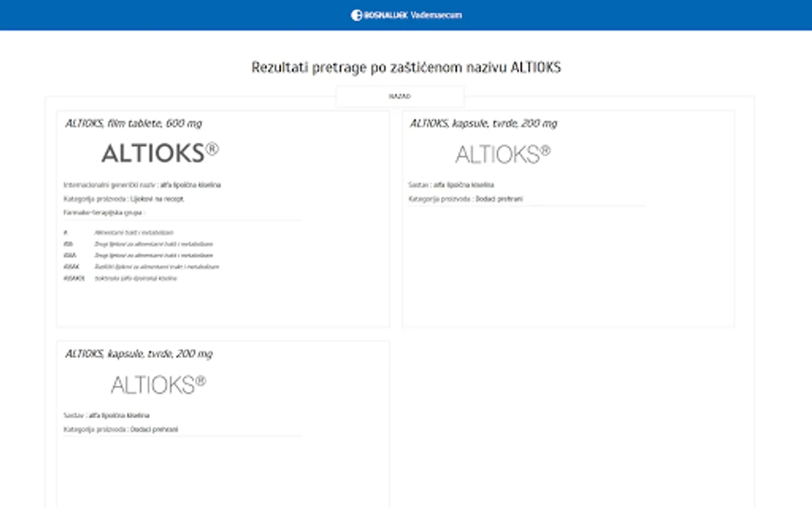Image resolution: width=812 pixels, height=508 pixels.
Task: Go back with the NAZAD button
Action: click(400, 97)
